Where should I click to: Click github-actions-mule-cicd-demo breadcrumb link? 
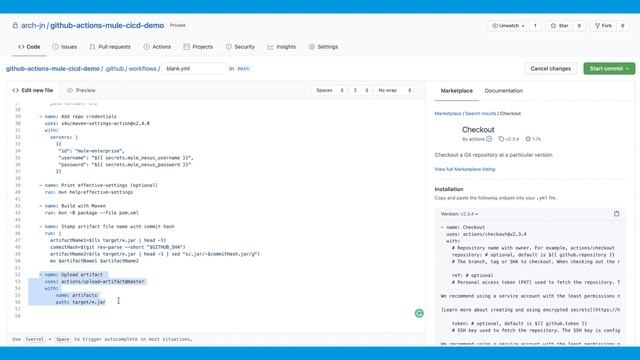coord(53,69)
